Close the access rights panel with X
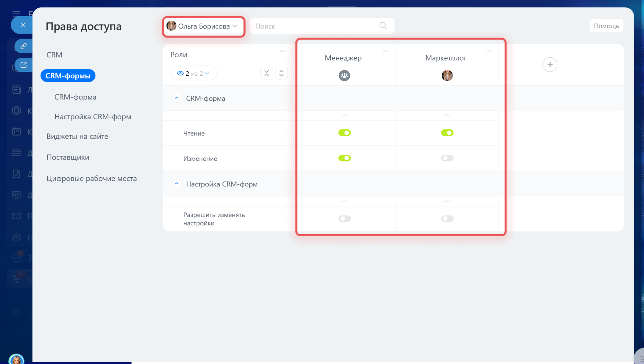This screenshot has width=644, height=364. pos(23,25)
